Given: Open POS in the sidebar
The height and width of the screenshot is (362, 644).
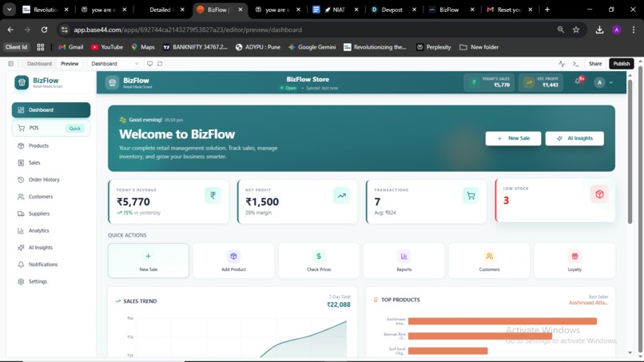Looking at the screenshot, I should [51, 128].
